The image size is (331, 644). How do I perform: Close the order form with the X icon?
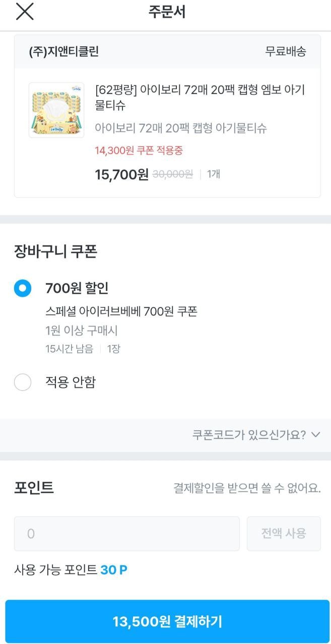pos(25,12)
